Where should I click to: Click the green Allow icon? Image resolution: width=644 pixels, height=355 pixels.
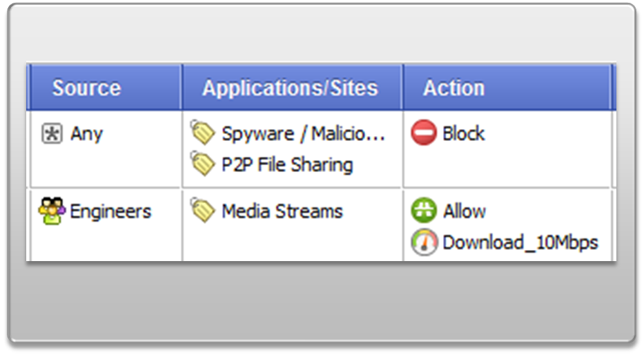(x=424, y=211)
